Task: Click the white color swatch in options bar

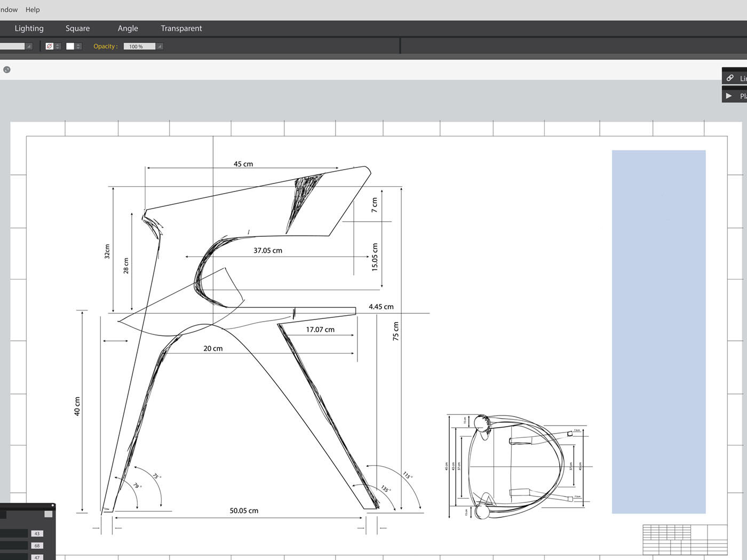Action: click(x=70, y=46)
